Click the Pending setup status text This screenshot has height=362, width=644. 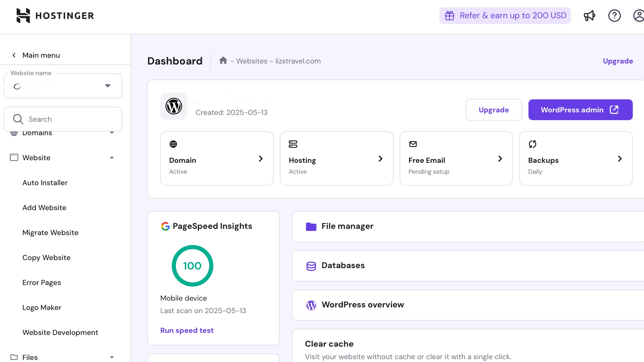coord(429,172)
